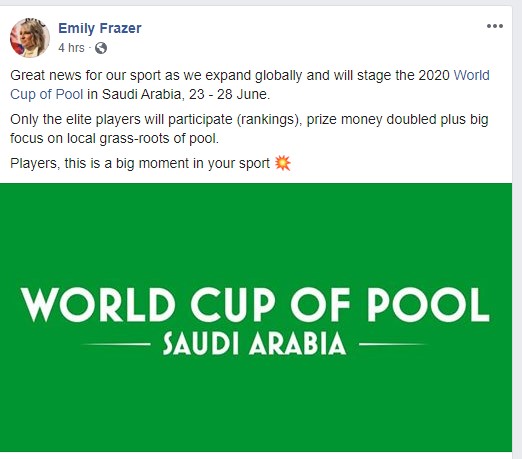522x459 pixels.
Task: Click the "World" hyperlink on first line
Action: pyautogui.click(x=472, y=75)
